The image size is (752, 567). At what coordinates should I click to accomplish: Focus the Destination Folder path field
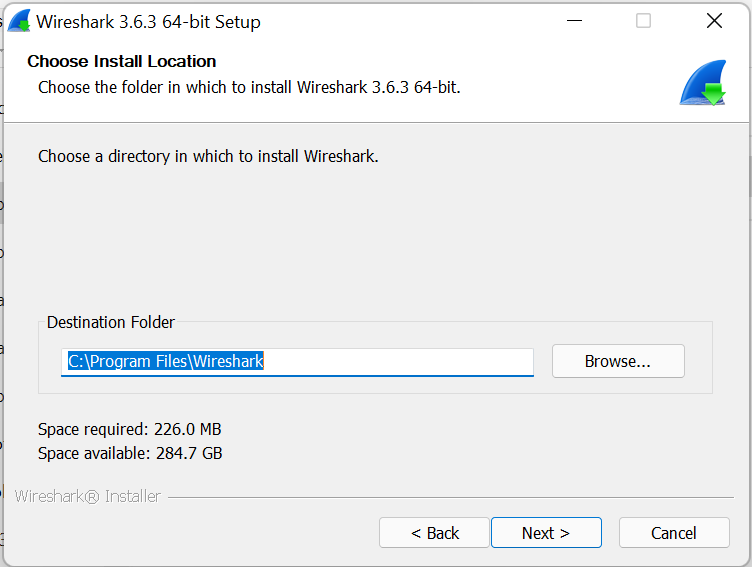coord(297,362)
